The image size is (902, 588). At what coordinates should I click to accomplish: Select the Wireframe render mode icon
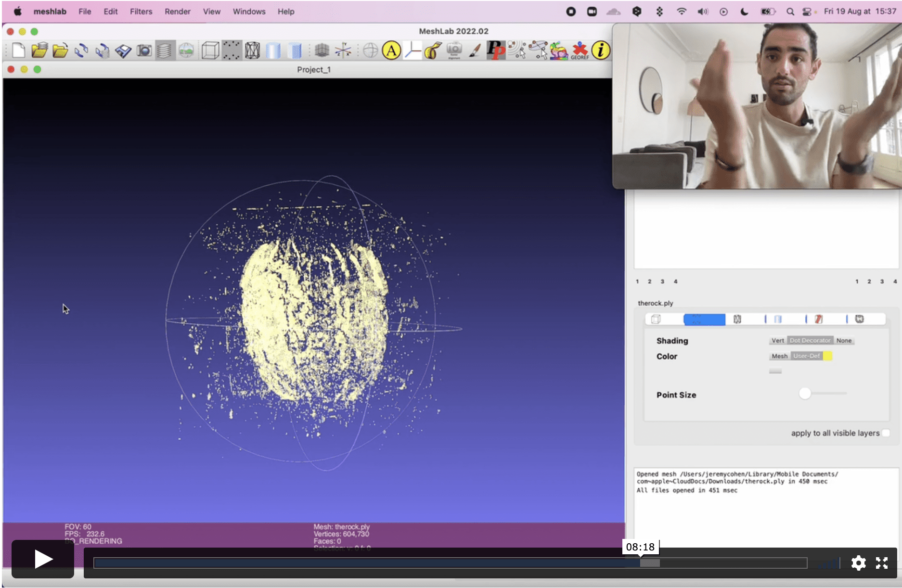pyautogui.click(x=252, y=50)
